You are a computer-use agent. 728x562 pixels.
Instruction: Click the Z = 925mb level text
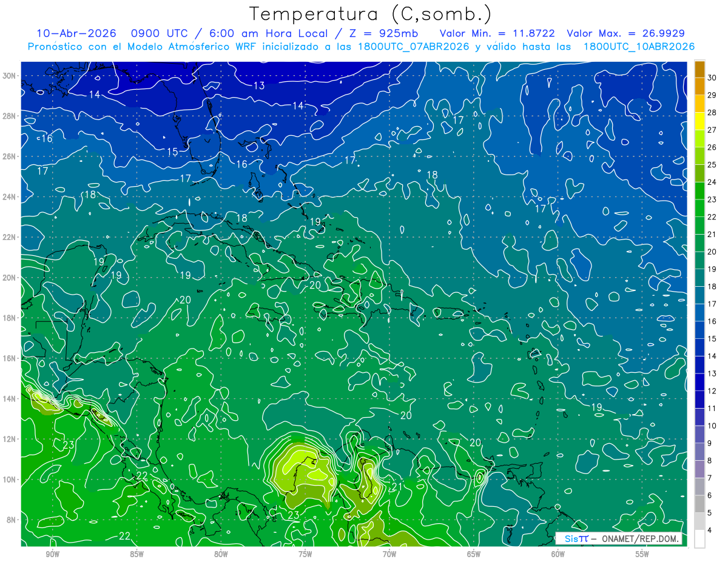pyautogui.click(x=395, y=33)
